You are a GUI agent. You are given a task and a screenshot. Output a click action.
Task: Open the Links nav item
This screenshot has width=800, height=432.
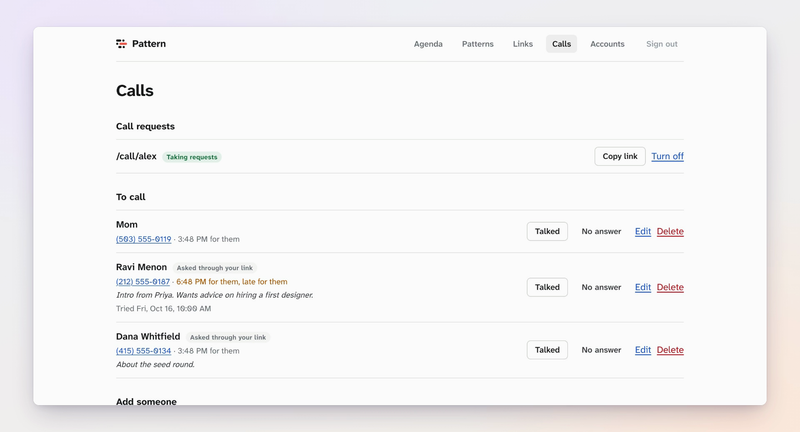tap(522, 44)
